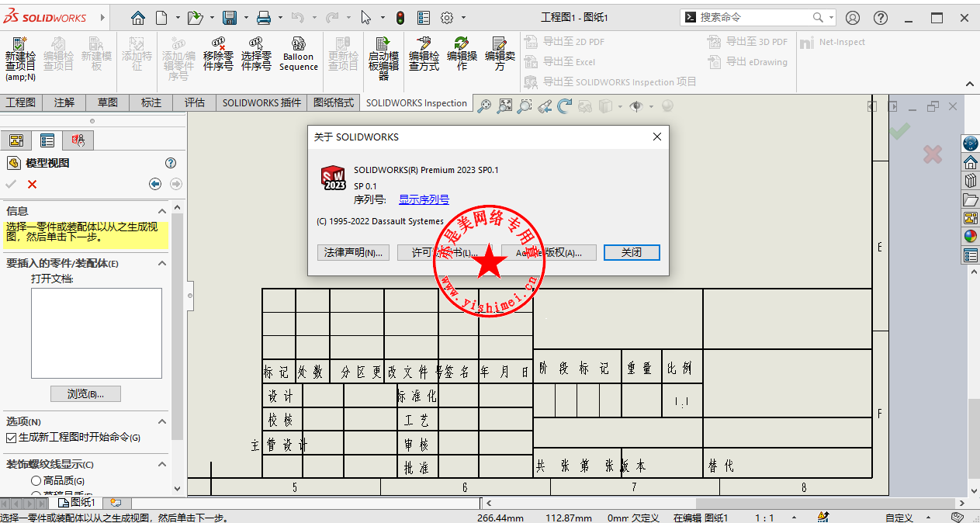Click the 打开文档 list box

(96, 333)
